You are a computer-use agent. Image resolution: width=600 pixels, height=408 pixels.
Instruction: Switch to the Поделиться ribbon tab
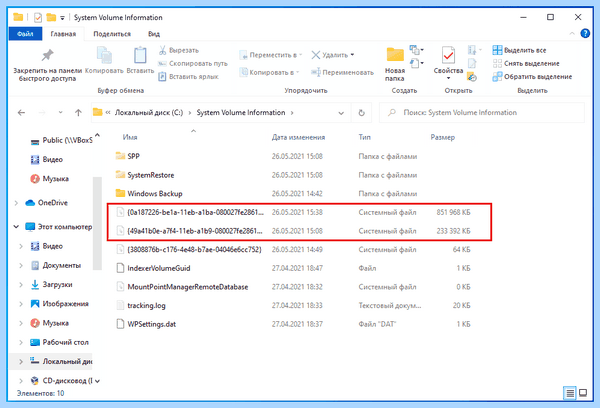pos(112,34)
